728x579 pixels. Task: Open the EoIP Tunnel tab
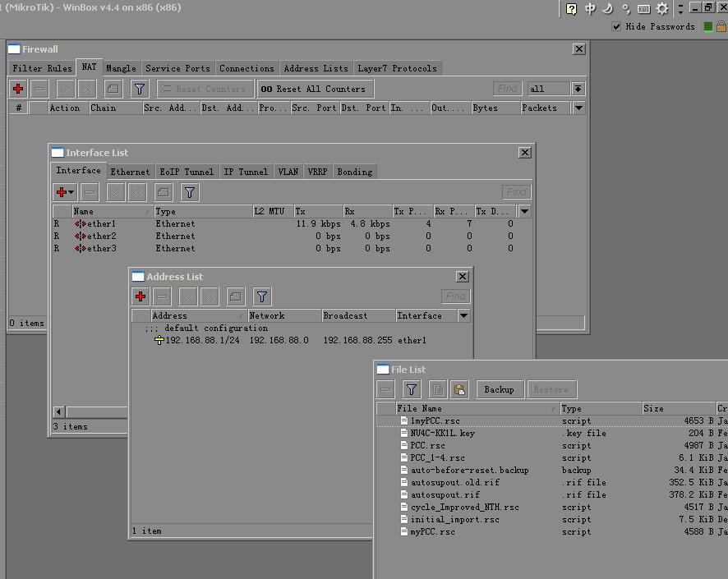(187, 172)
